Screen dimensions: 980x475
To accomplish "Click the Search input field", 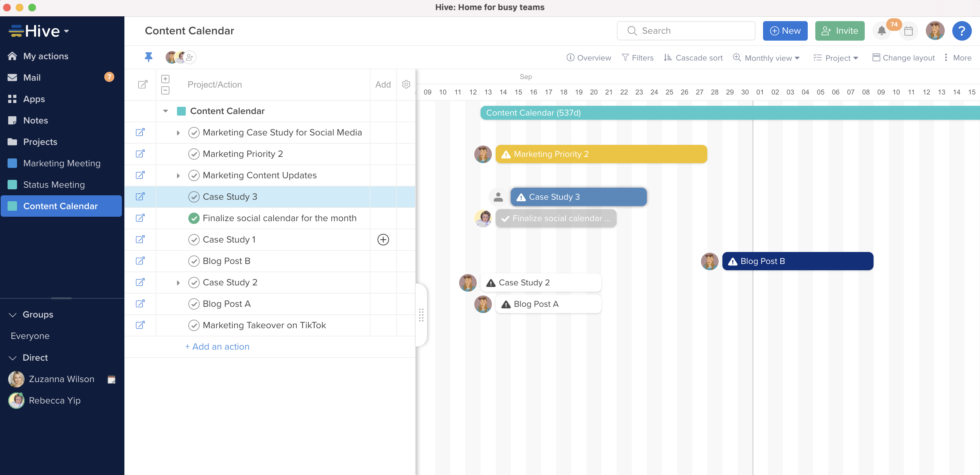I will pyautogui.click(x=686, y=30).
